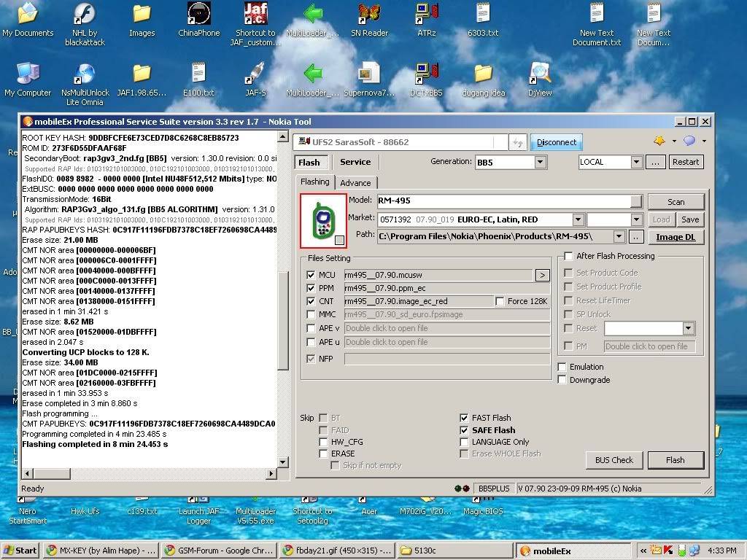Image resolution: width=747 pixels, height=560 pixels.
Task: Click log horizontal scrollbar thumb
Action: point(52,473)
